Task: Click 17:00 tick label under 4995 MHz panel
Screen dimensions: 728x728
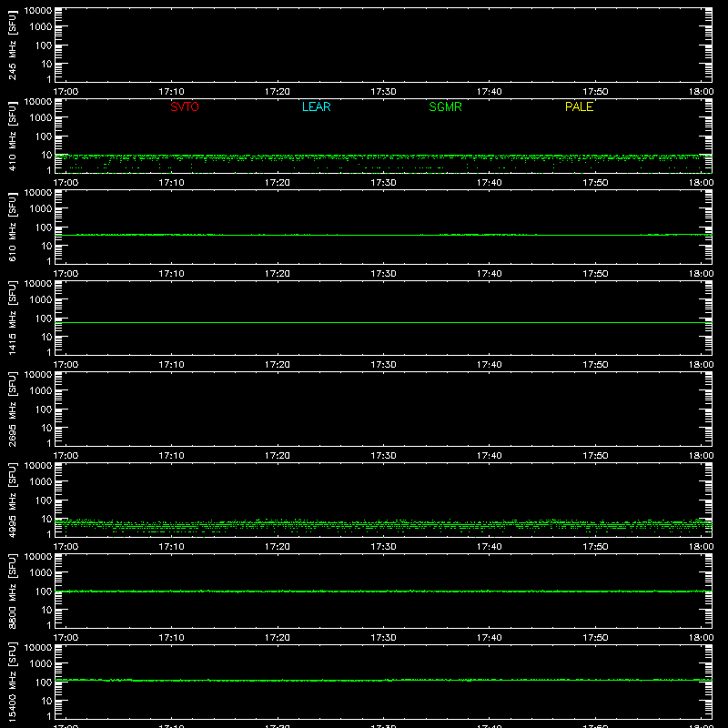Action: pos(66,547)
